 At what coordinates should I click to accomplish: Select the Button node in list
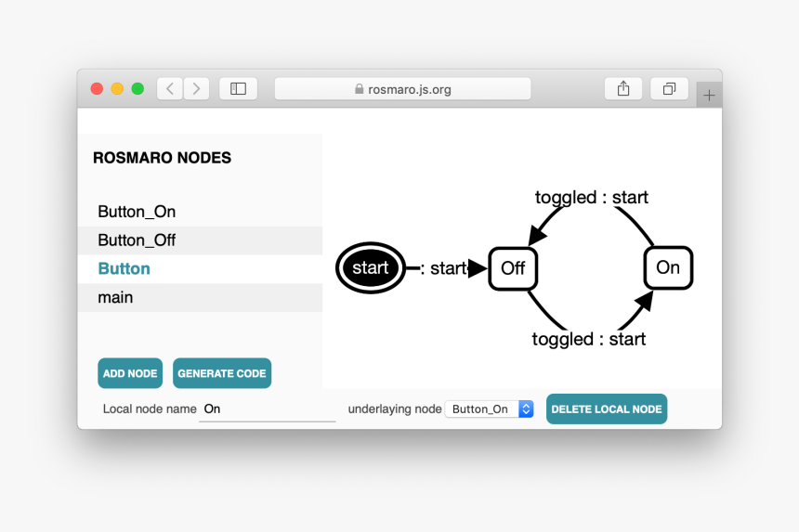pyautogui.click(x=124, y=269)
